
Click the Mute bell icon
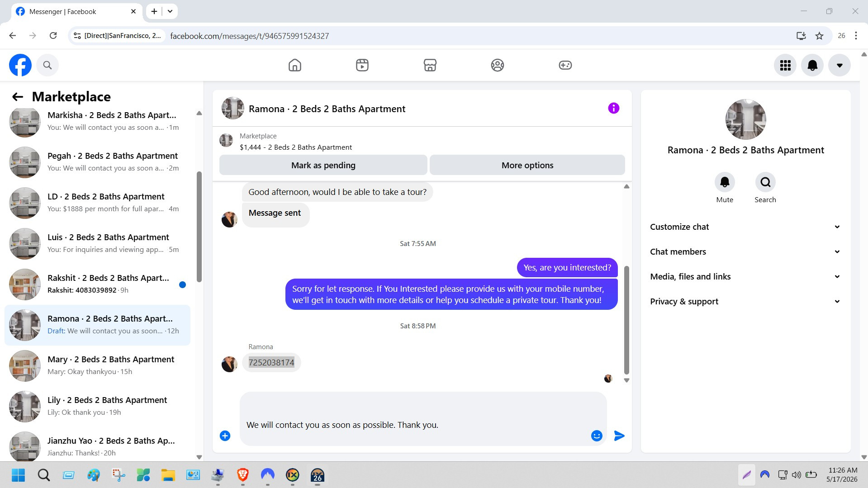(x=725, y=182)
